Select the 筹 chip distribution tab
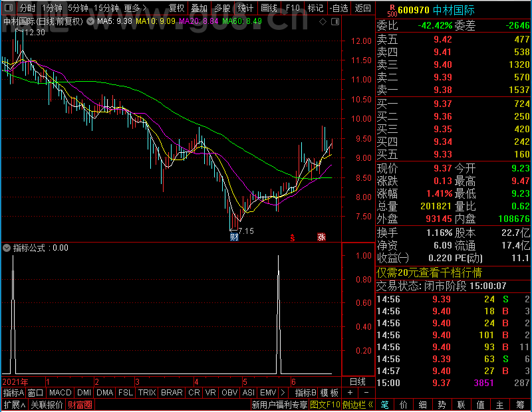The width and height of the screenshot is (532, 412). pyautogui.click(x=520, y=405)
